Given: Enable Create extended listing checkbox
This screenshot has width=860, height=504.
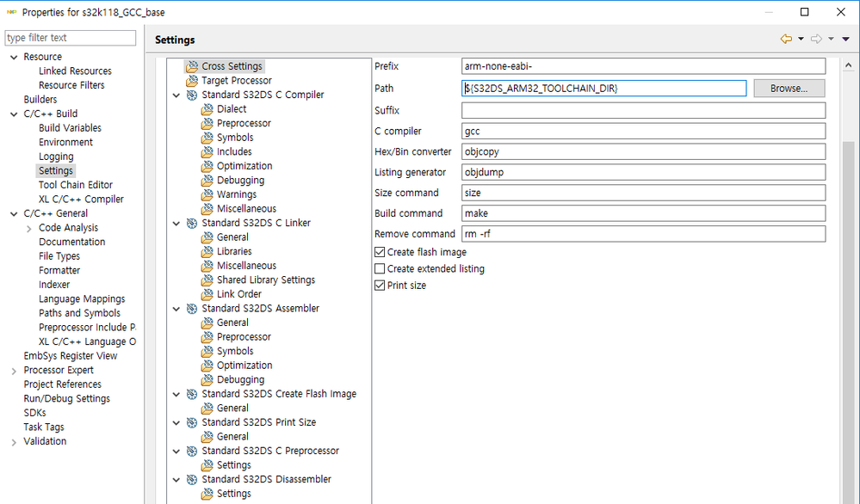Looking at the screenshot, I should click(x=380, y=268).
